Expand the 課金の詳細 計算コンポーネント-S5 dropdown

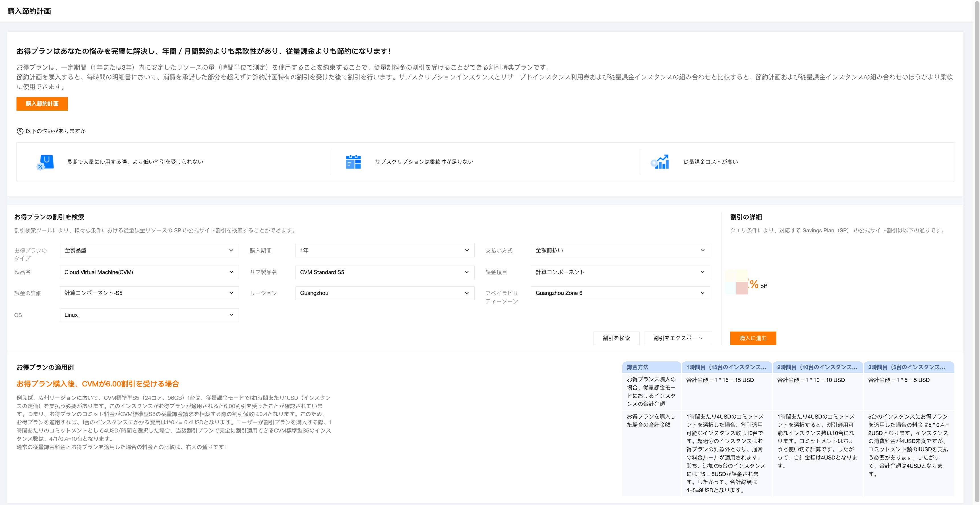point(149,293)
